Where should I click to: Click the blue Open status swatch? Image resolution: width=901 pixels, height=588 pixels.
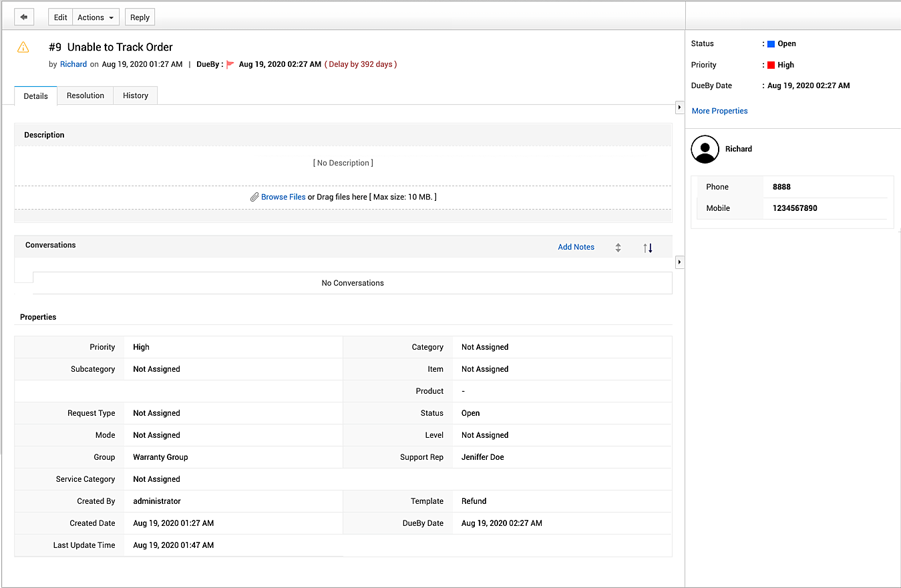tap(771, 44)
